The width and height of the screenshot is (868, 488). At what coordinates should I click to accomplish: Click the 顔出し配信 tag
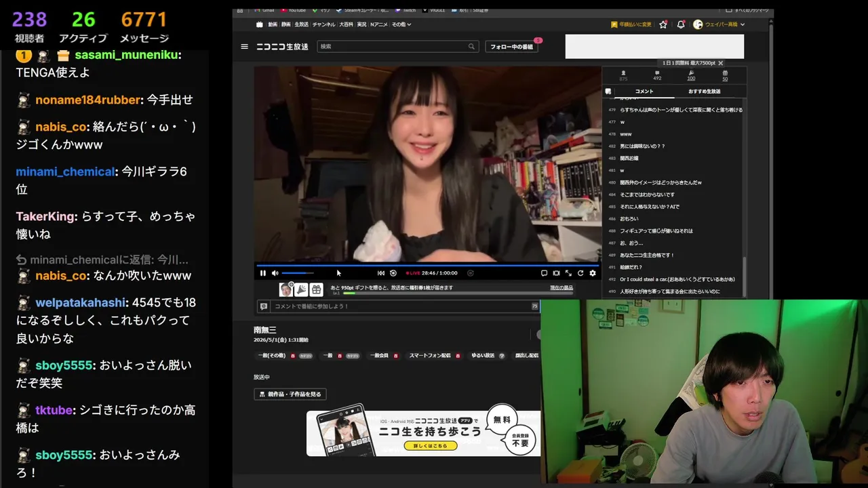tap(527, 355)
